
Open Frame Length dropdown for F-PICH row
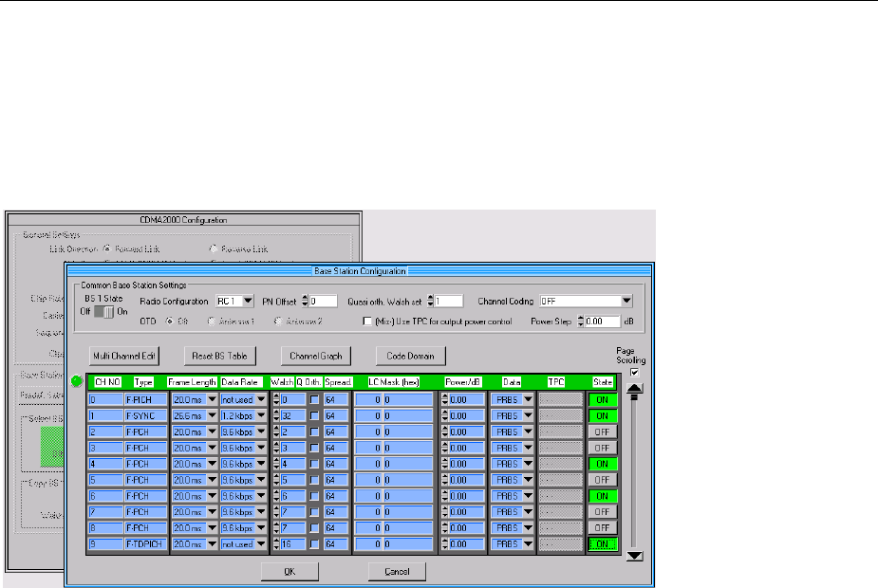212,400
